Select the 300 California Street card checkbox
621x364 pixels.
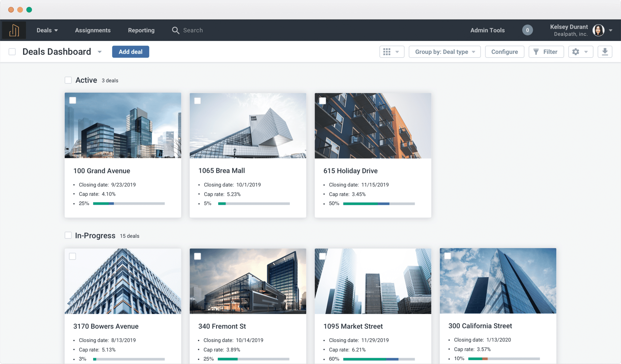(448, 256)
